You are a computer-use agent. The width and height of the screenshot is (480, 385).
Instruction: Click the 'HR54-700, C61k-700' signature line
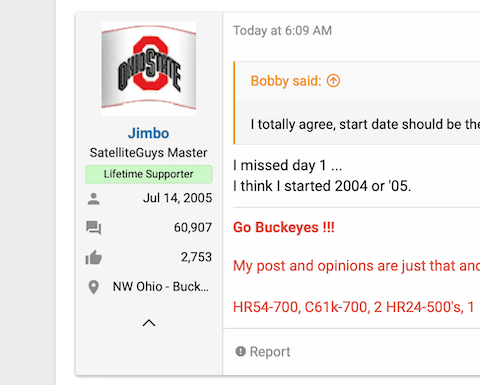click(x=302, y=307)
